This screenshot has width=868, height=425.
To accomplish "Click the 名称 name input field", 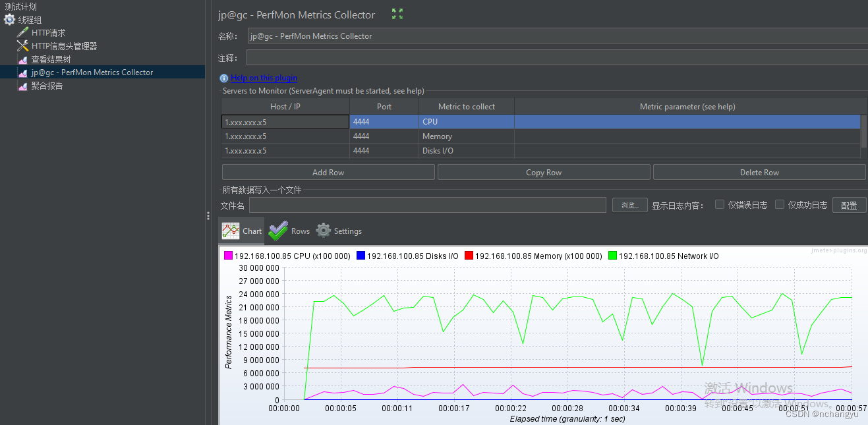I will (x=558, y=36).
